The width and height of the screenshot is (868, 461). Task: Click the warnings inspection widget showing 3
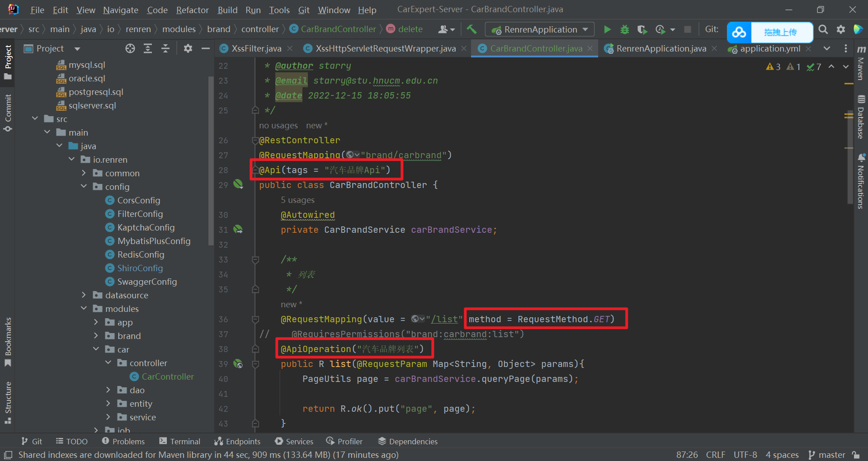[774, 67]
